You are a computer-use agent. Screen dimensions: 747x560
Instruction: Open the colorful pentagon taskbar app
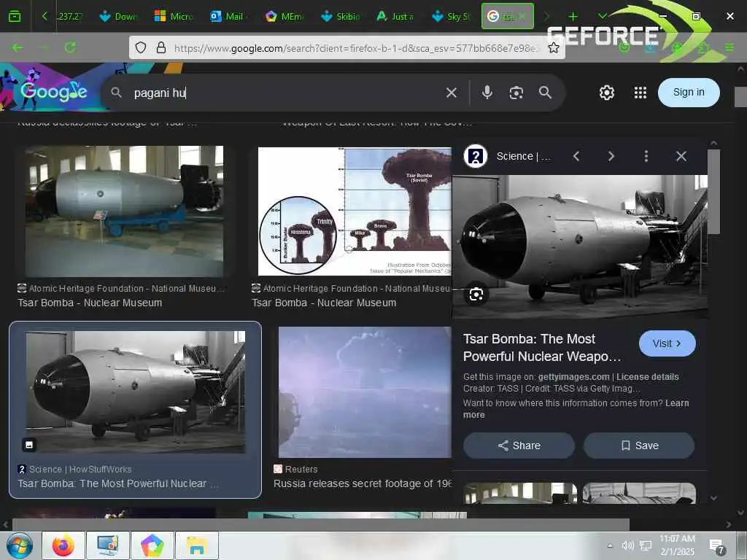[152, 545]
